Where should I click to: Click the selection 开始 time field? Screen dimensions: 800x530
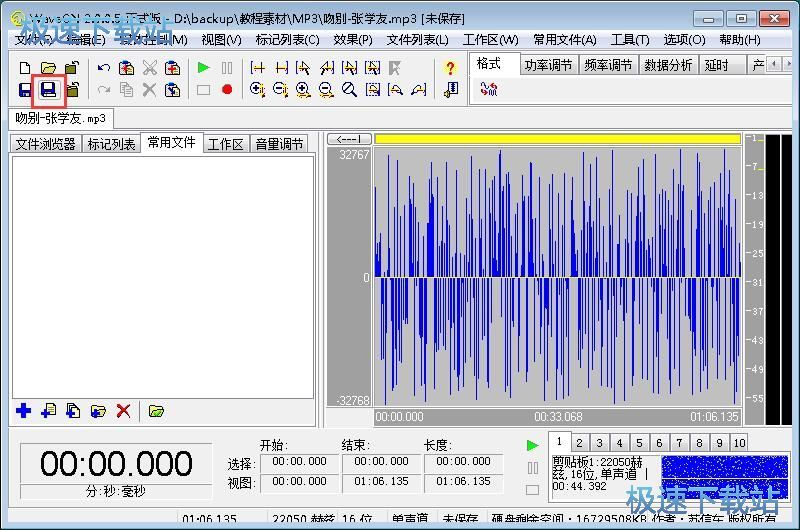299,462
